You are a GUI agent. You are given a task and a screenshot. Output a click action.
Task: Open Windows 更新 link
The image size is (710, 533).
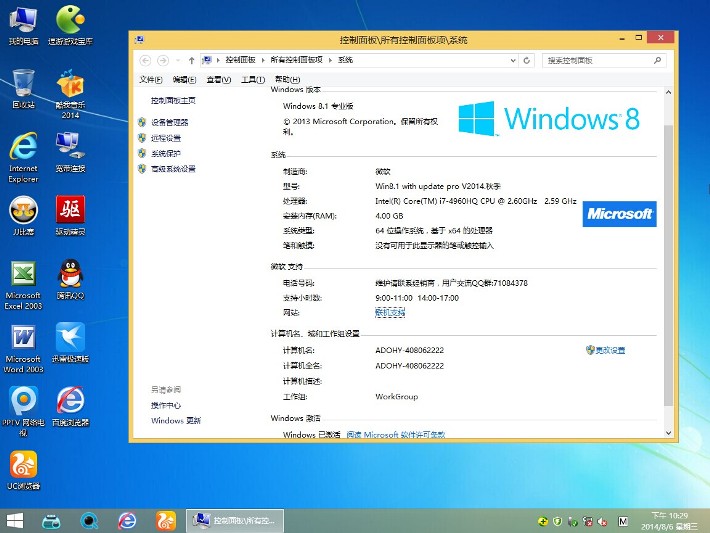[176, 421]
